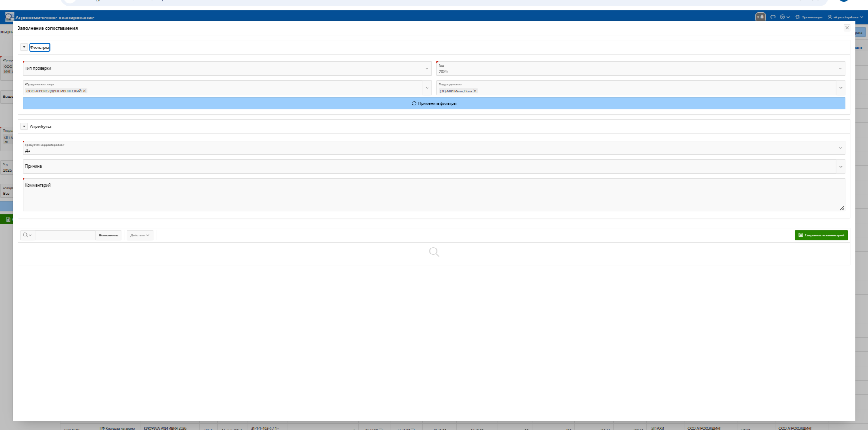Click the chat bubble feedback icon
Viewport: 868px width, 430px height.
tap(772, 17)
